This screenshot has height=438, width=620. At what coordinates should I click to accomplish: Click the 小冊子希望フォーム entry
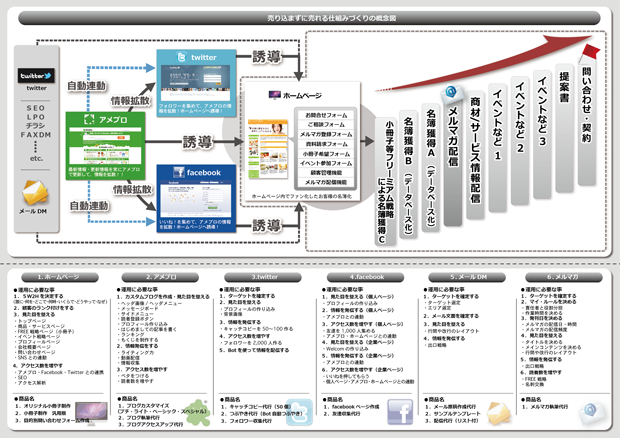(x=326, y=154)
